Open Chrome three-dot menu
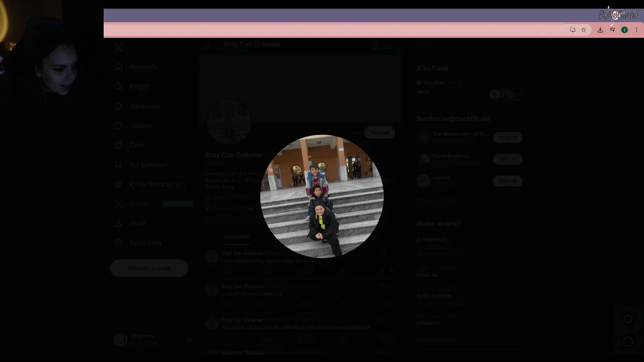 [636, 30]
